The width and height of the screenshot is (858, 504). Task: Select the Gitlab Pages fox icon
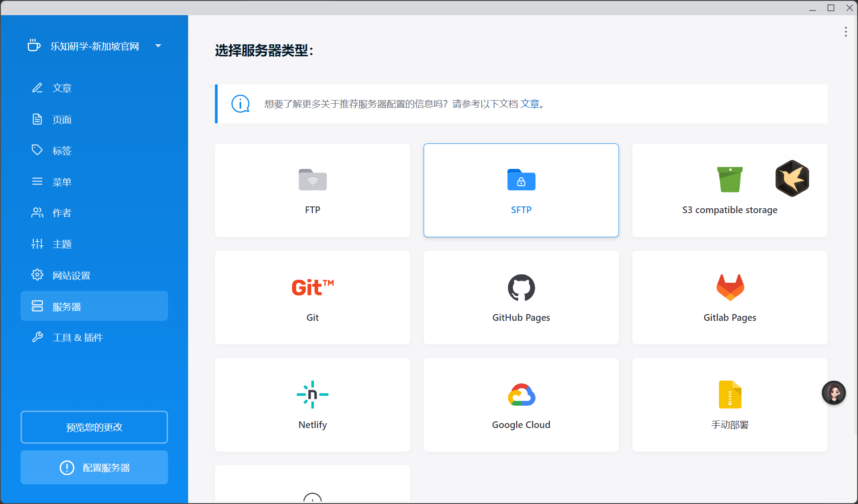(x=730, y=287)
